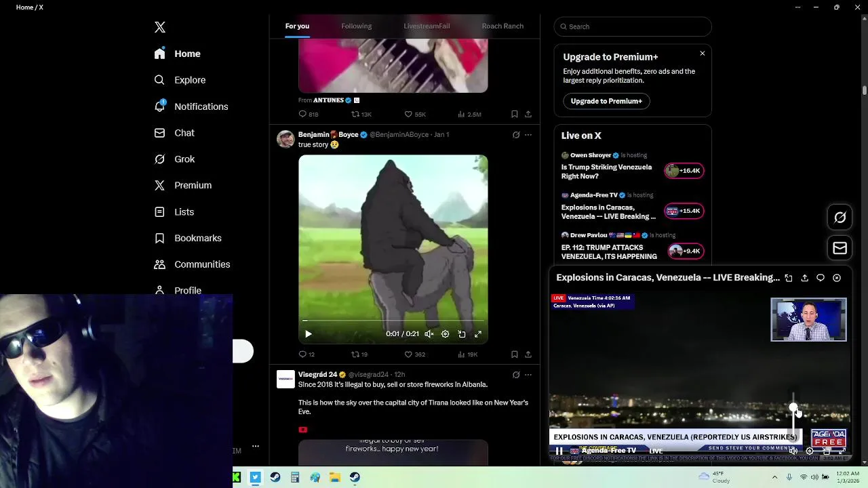The width and height of the screenshot is (868, 488).
Task: Click the page vertical scrollbar
Action: [865, 89]
